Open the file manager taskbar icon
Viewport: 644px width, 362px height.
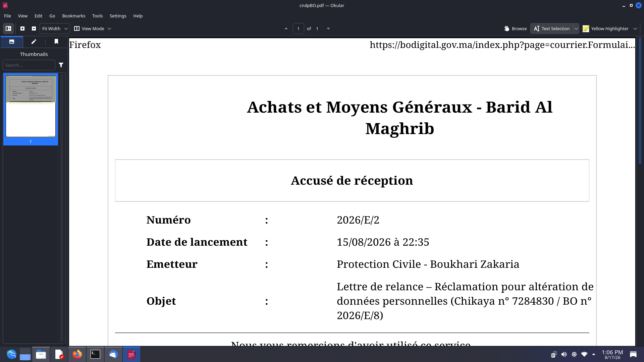41,354
